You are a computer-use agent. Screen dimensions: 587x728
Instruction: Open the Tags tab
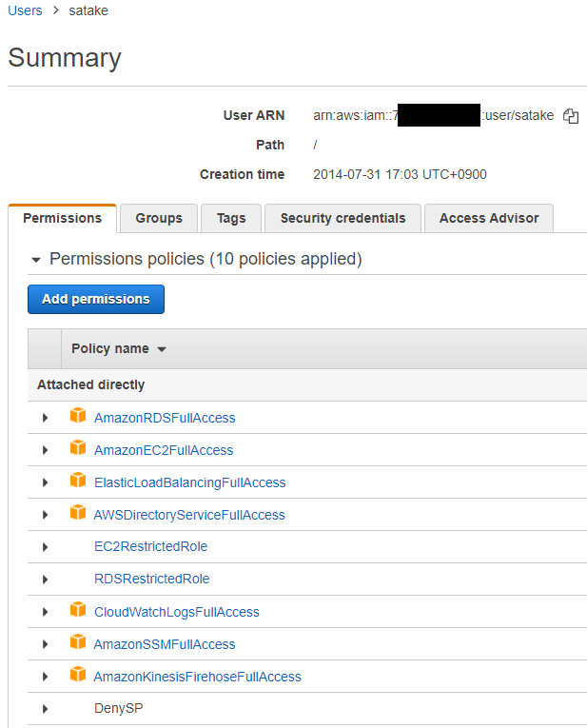click(231, 218)
